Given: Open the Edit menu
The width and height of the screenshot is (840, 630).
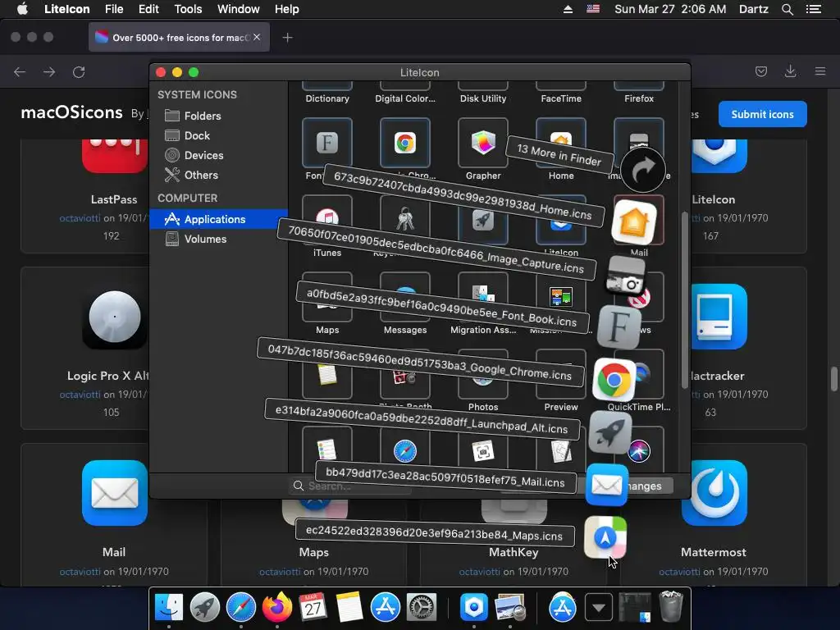Looking at the screenshot, I should [148, 9].
